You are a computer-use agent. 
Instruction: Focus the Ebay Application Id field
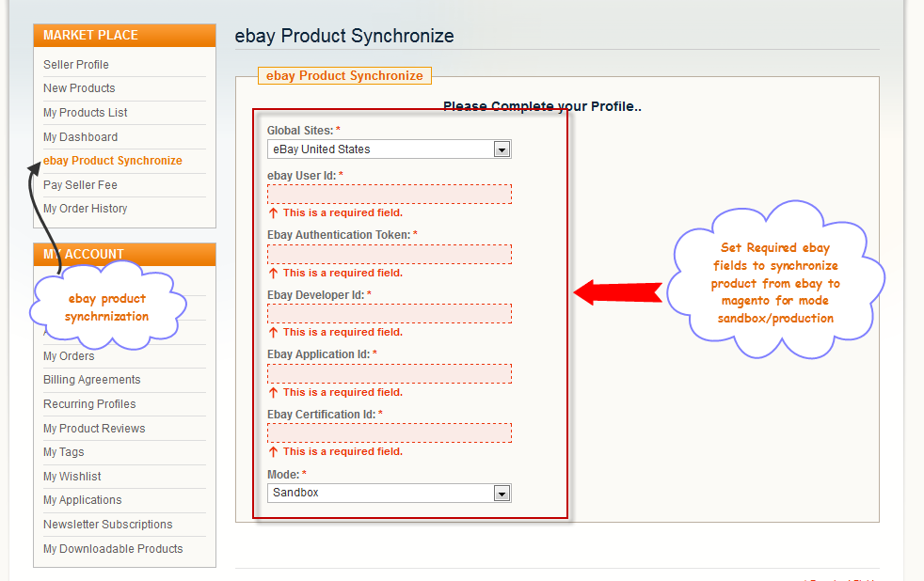[389, 374]
